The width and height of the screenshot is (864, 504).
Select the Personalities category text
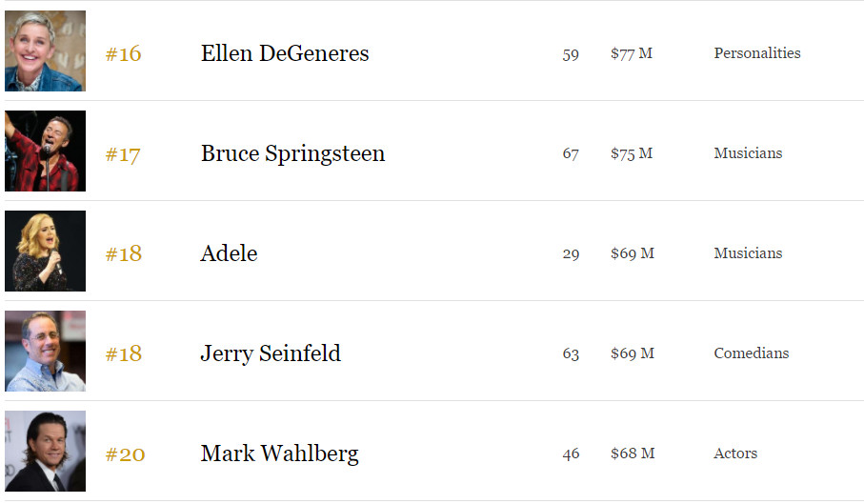pos(757,53)
